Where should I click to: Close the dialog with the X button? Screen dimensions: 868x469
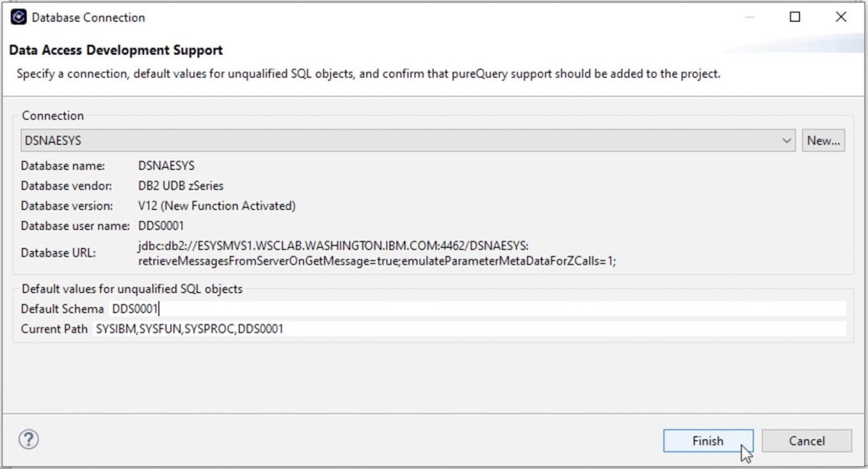pos(841,17)
